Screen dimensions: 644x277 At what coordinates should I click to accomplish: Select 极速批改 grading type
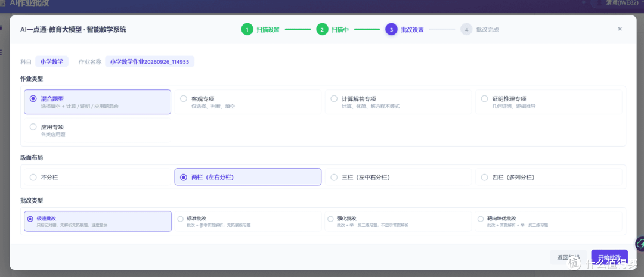point(98,221)
